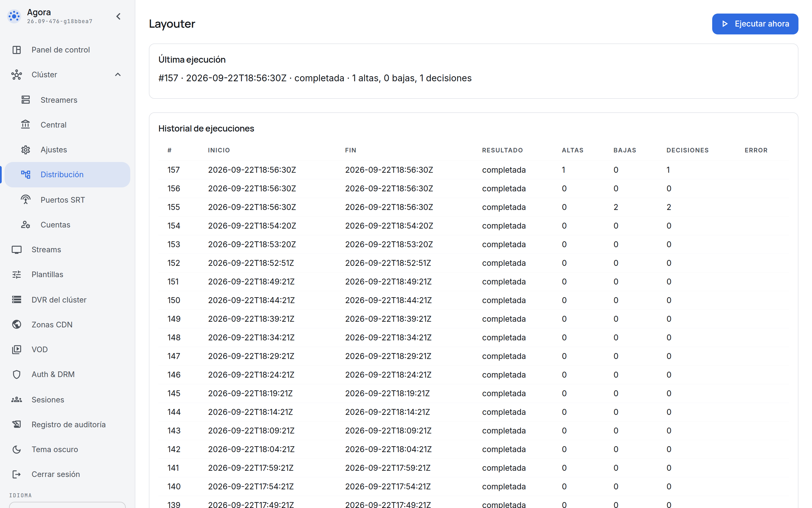Click the Streams monitor icon
Image resolution: width=812 pixels, height=508 pixels.
point(17,250)
